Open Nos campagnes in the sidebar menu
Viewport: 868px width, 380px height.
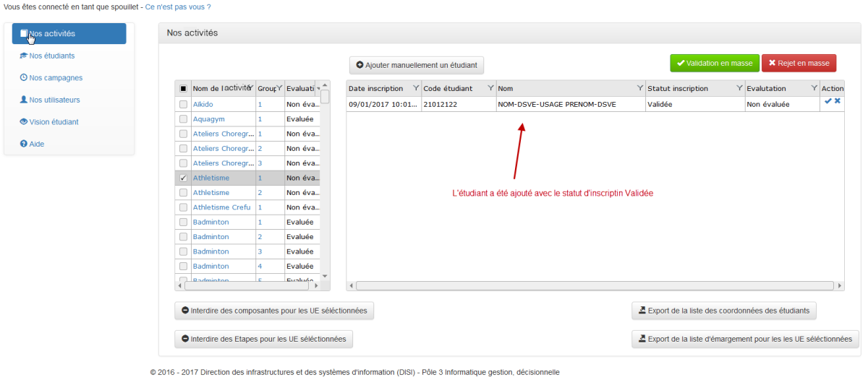point(55,78)
